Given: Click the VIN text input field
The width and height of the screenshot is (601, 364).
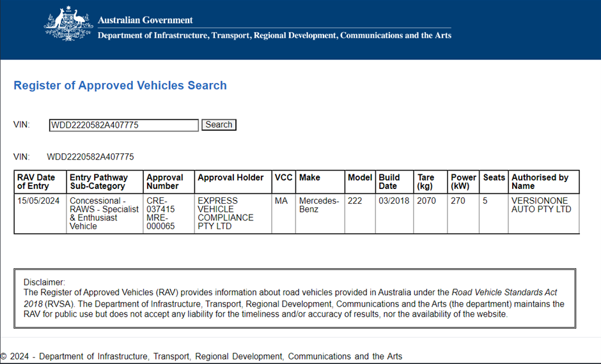Looking at the screenshot, I should tap(123, 125).
